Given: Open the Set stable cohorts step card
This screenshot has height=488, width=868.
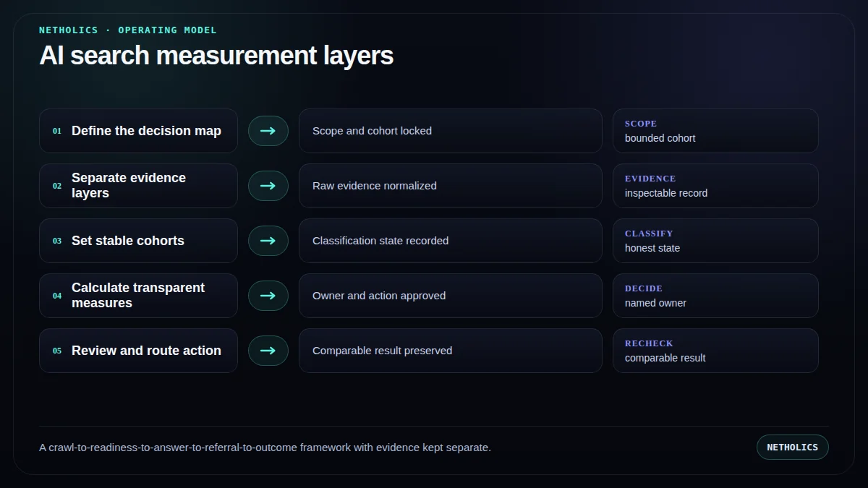Looking at the screenshot, I should click(x=138, y=241).
